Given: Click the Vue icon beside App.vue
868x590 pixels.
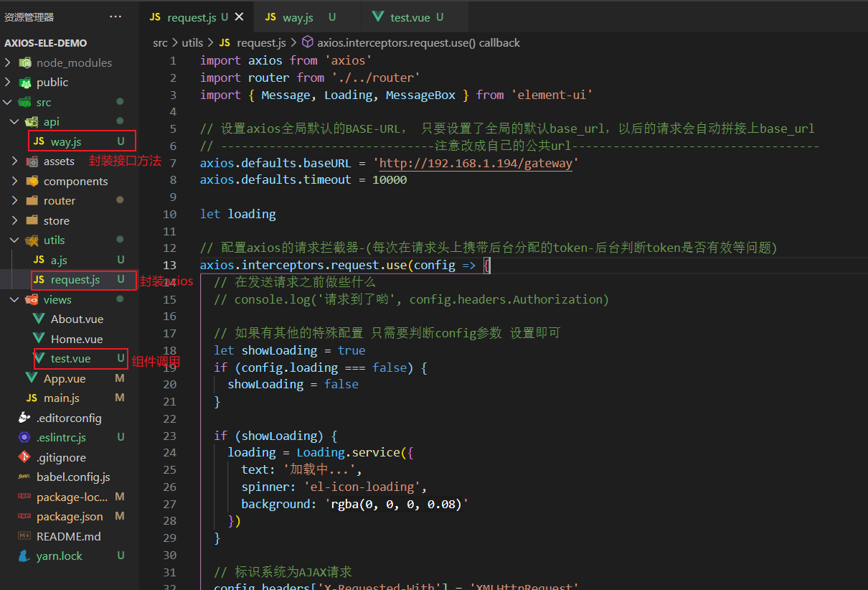Looking at the screenshot, I should click(32, 378).
